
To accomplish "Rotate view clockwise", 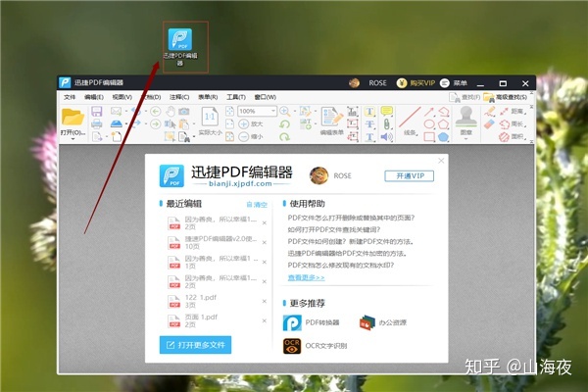I will [284, 137].
